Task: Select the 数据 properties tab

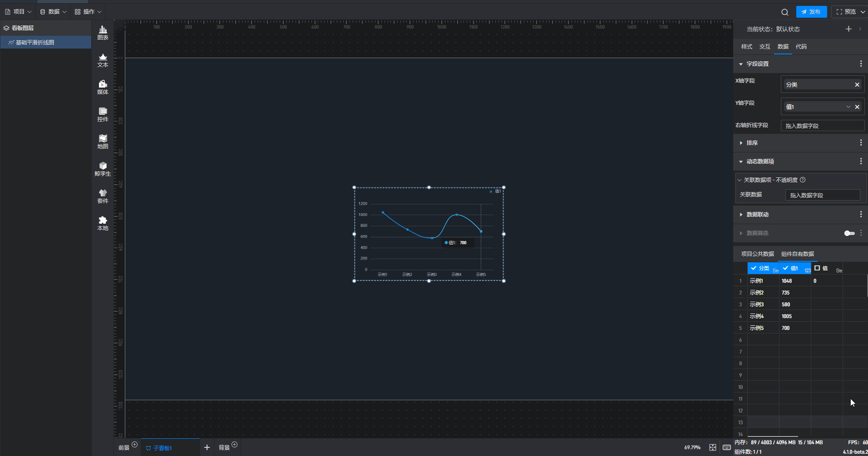Action: 783,47
